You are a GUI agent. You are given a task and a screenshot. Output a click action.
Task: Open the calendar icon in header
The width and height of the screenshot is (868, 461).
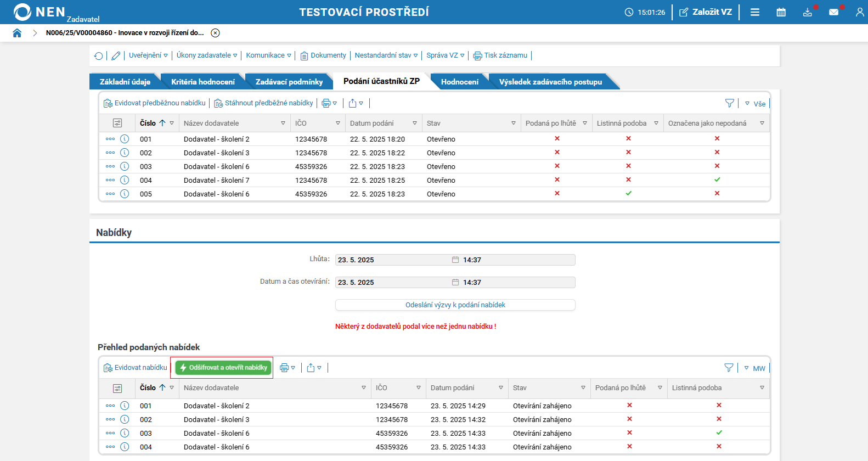[781, 12]
